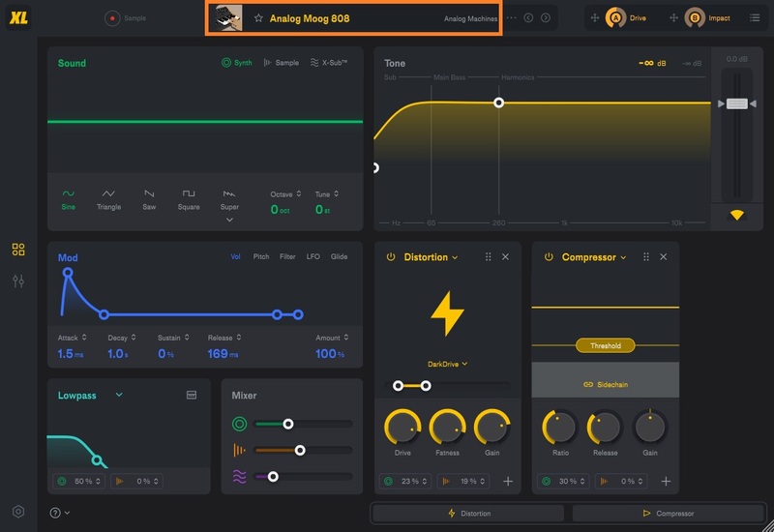Click the synth icon in Mixer
The height and width of the screenshot is (532, 774).
pos(239,424)
